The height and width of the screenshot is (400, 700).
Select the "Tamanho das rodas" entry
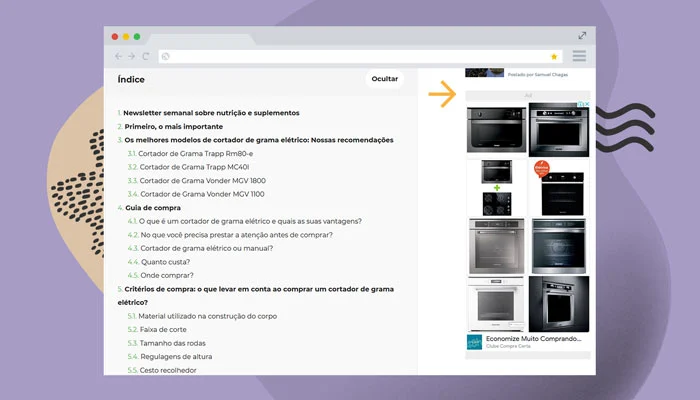(x=172, y=343)
